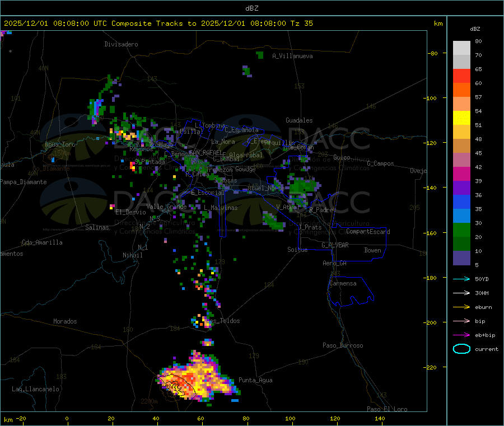This screenshot has width=504, height=426.
Task: Click the L_Malvinas map label
Action: [x=221, y=208]
